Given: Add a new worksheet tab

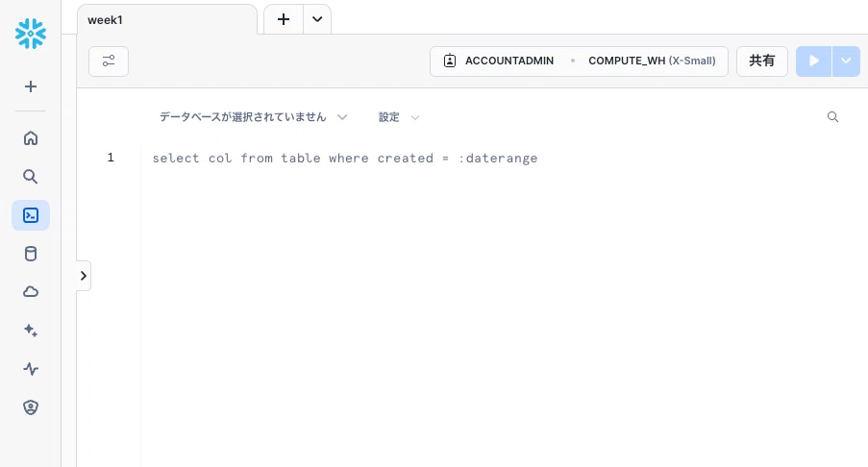Looking at the screenshot, I should coord(284,19).
